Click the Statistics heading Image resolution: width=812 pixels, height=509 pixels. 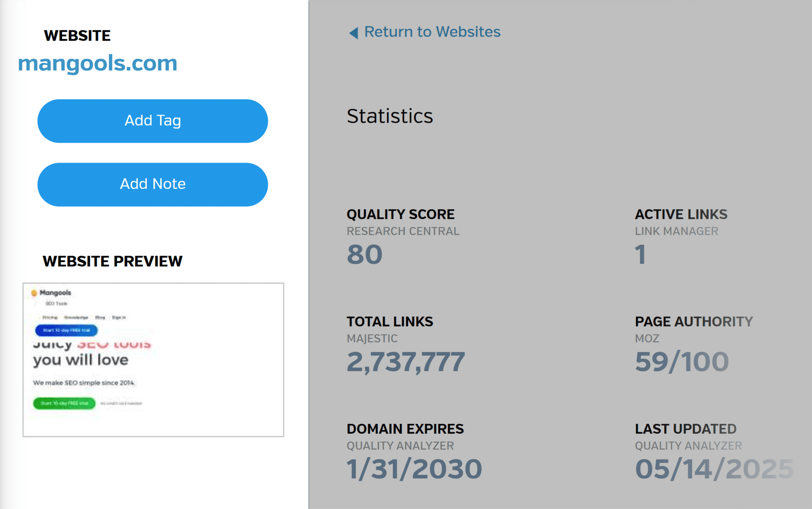[390, 116]
